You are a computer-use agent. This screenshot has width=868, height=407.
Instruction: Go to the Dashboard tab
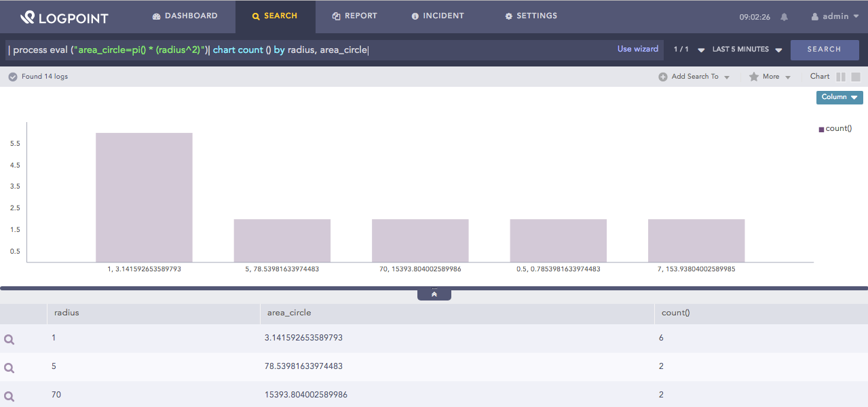coord(185,16)
